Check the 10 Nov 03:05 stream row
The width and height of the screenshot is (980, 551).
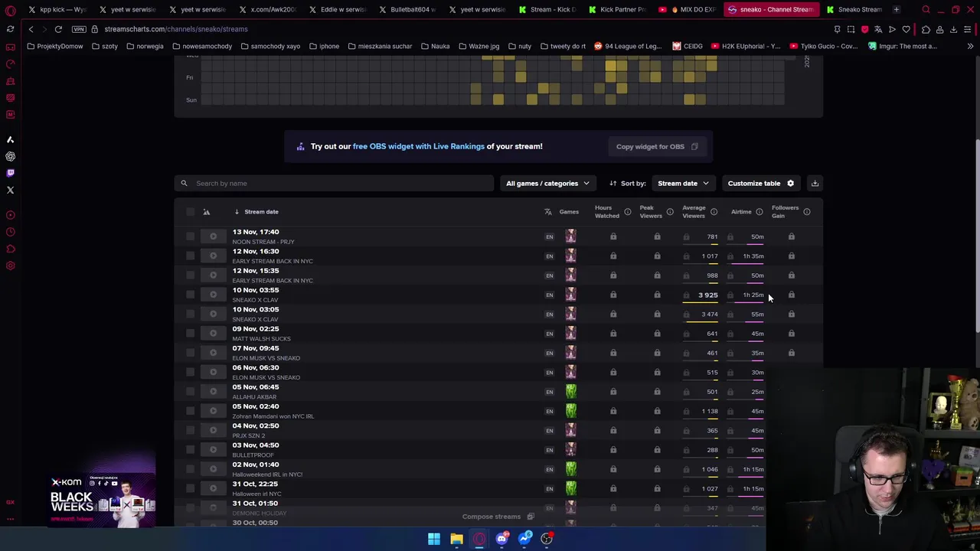190,315
